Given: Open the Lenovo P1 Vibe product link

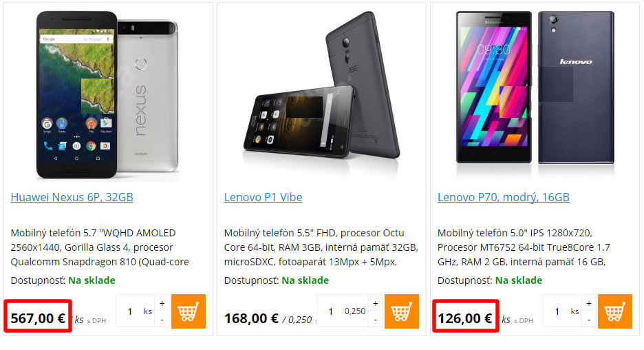Looking at the screenshot, I should coord(263,198).
